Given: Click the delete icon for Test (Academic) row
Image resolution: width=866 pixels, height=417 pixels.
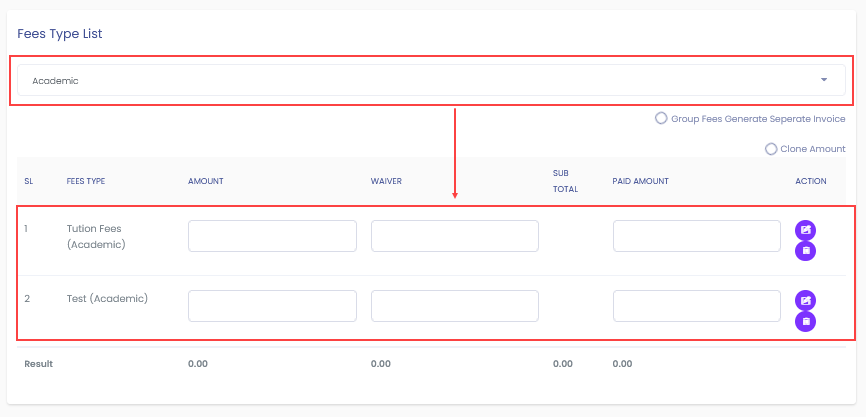Looking at the screenshot, I should pos(805,321).
